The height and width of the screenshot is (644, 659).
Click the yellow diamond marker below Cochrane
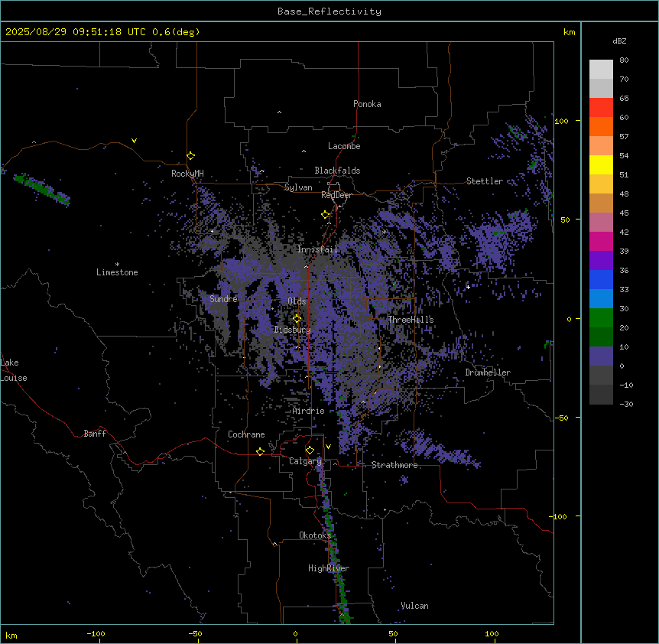pos(260,451)
